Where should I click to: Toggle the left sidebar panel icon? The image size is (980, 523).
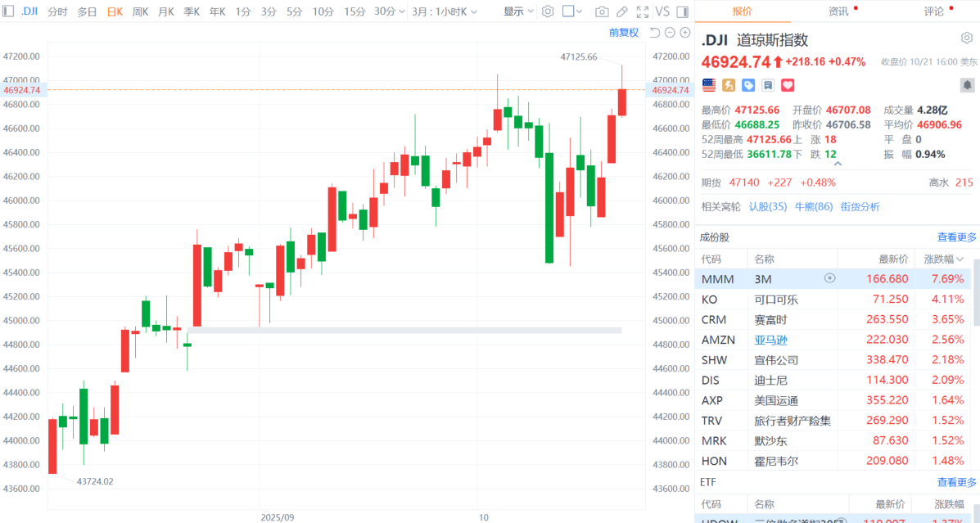point(8,11)
